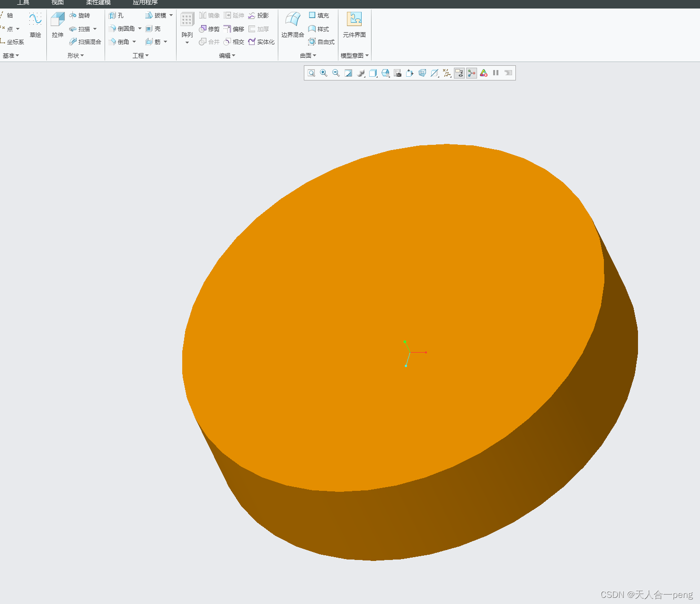Click the 自由式 freestyle tool
700x604 pixels.
[321, 42]
